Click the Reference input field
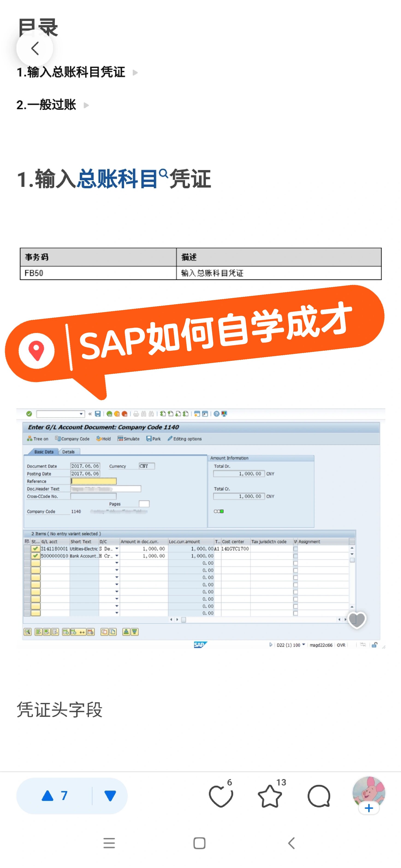 pyautogui.click(x=93, y=481)
